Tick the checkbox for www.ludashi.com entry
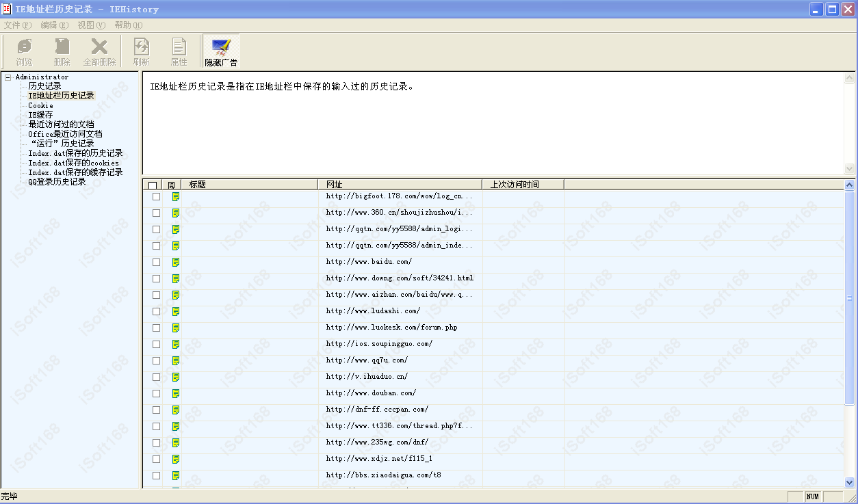 pyautogui.click(x=156, y=311)
